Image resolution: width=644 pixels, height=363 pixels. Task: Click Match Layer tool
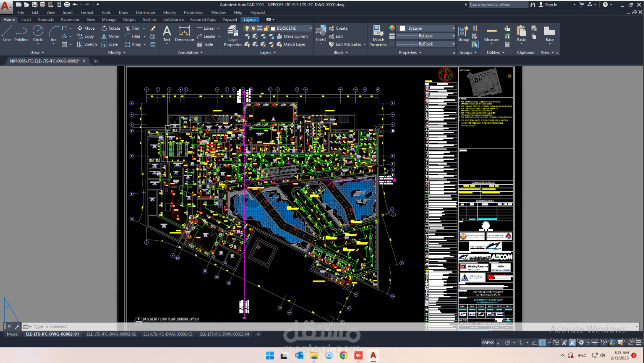tap(291, 44)
